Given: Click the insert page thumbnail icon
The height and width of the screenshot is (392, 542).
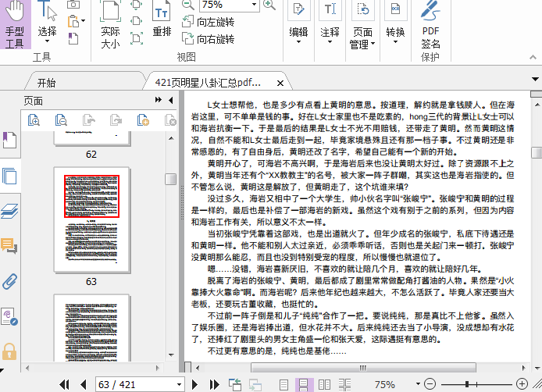Looking at the screenshot, I should coord(143,120).
